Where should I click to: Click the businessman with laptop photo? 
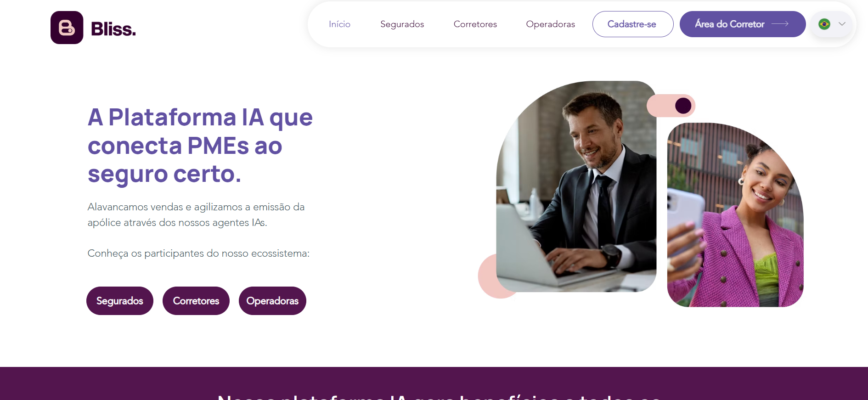click(576, 186)
